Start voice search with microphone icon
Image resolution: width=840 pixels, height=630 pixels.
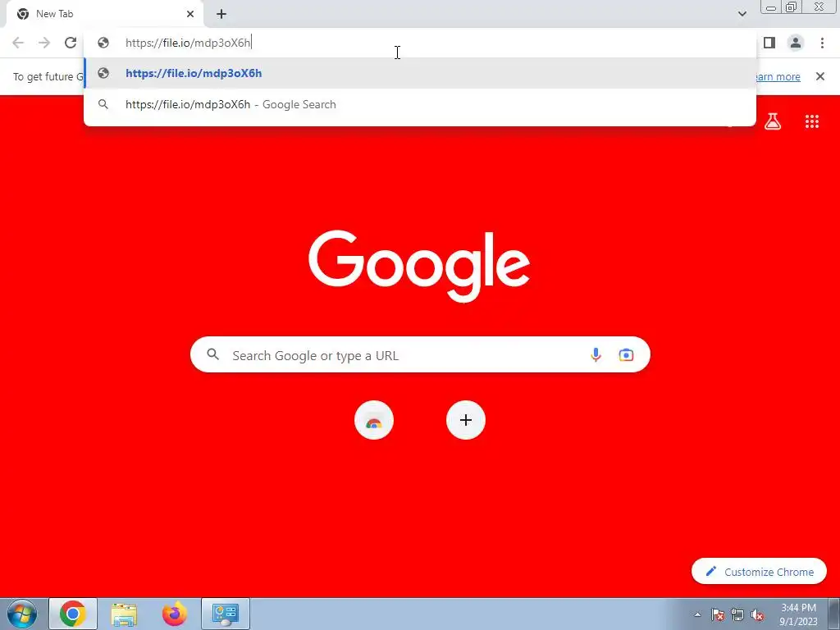[x=596, y=354]
